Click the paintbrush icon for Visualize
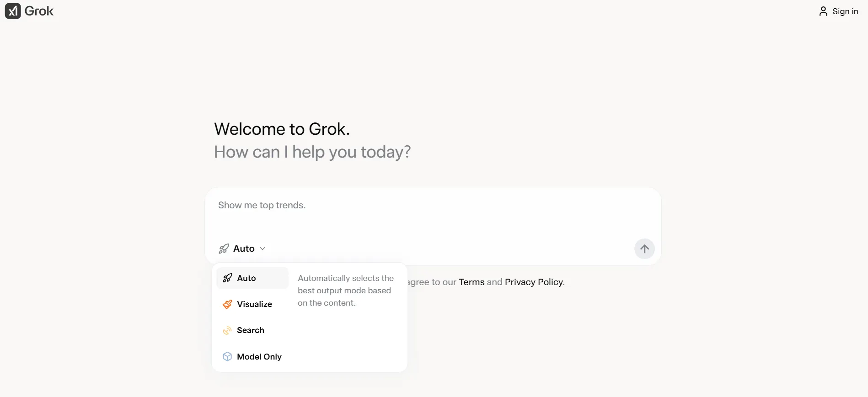This screenshot has width=868, height=397. [227, 304]
